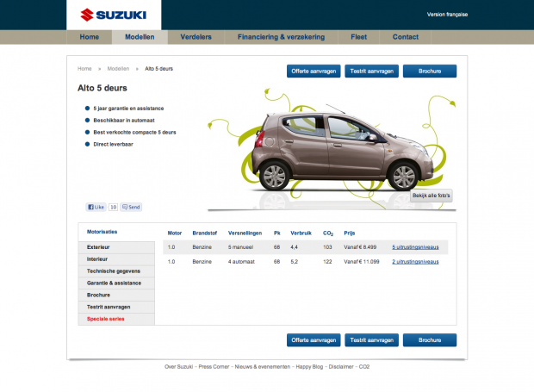Click the Alto car image
The image size is (534, 392).
click(x=342, y=150)
